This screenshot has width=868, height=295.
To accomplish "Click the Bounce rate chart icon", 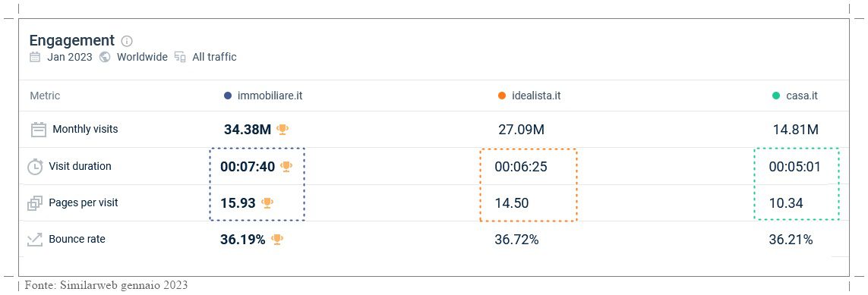I will (x=34, y=240).
